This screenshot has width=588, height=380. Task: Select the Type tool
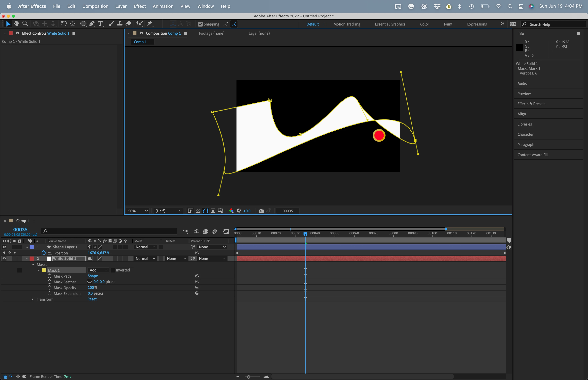(x=100, y=24)
